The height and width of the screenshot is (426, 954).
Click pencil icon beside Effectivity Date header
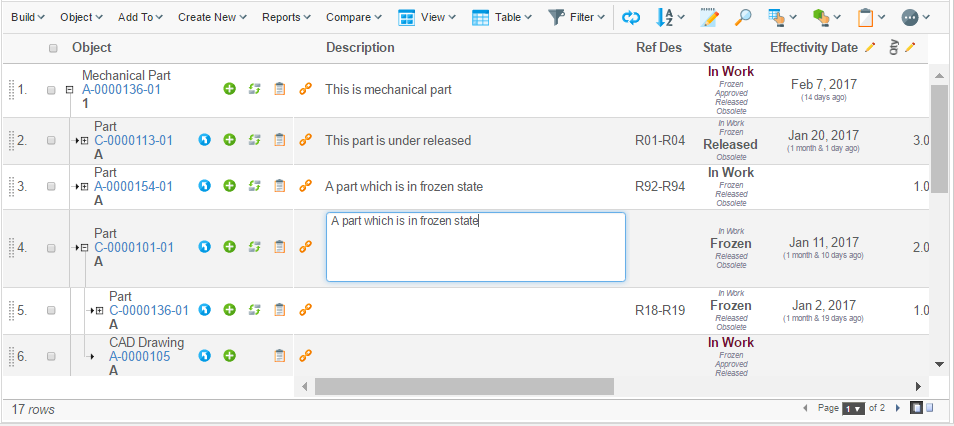pos(870,48)
